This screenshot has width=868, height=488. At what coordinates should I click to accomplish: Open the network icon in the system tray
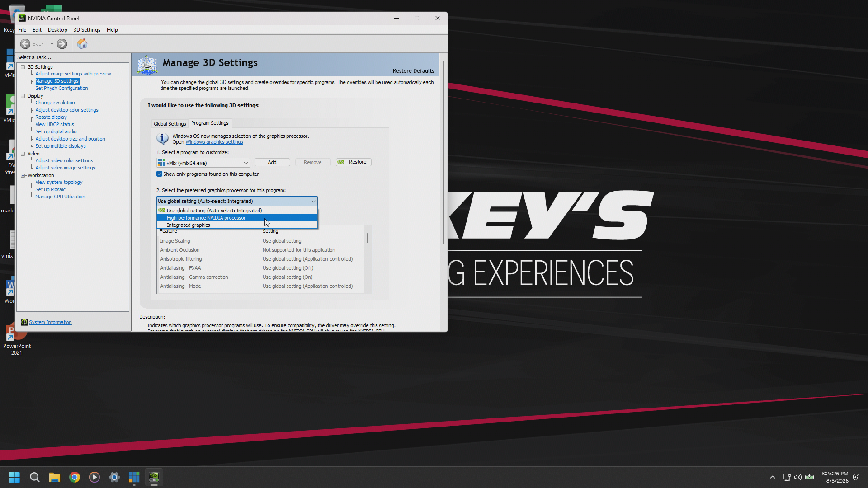pyautogui.click(x=787, y=477)
